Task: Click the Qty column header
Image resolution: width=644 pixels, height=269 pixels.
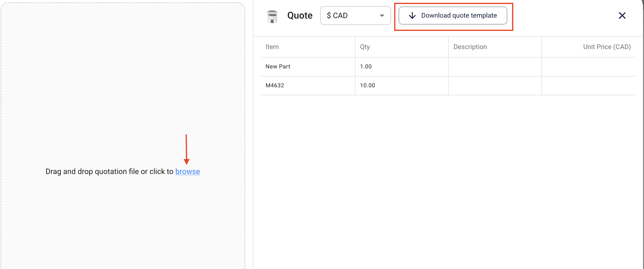Action: (365, 47)
